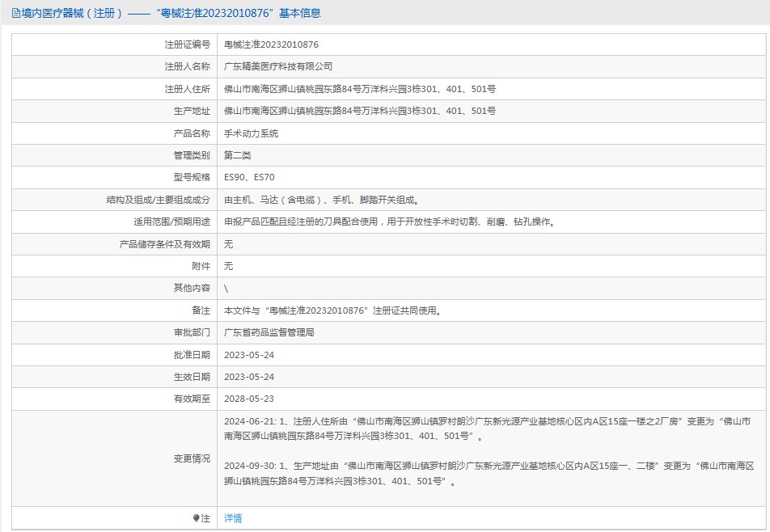Click the expiry date 2028-05-23
This screenshot has width=770, height=532.
(x=249, y=399)
